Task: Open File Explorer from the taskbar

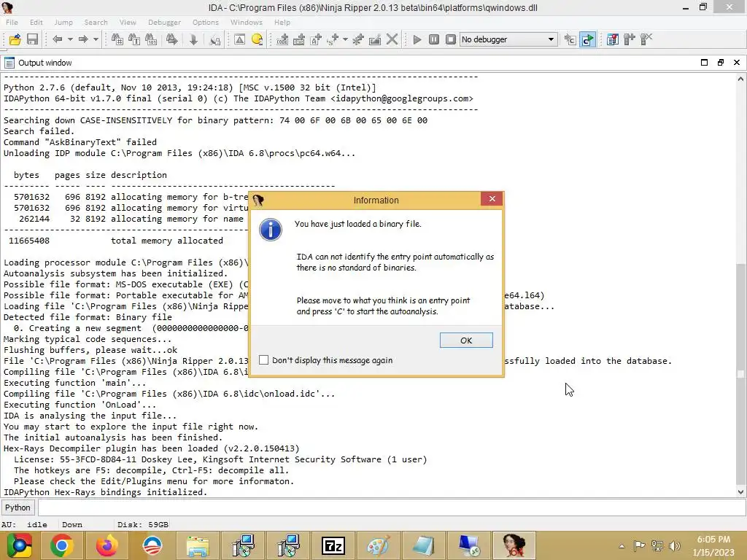Action: pyautogui.click(x=197, y=545)
